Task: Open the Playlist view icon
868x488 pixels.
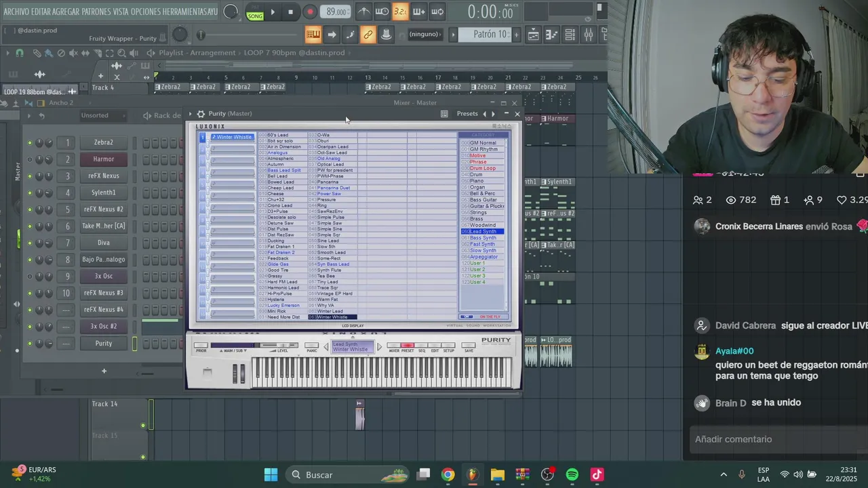Action: pyautogui.click(x=534, y=35)
